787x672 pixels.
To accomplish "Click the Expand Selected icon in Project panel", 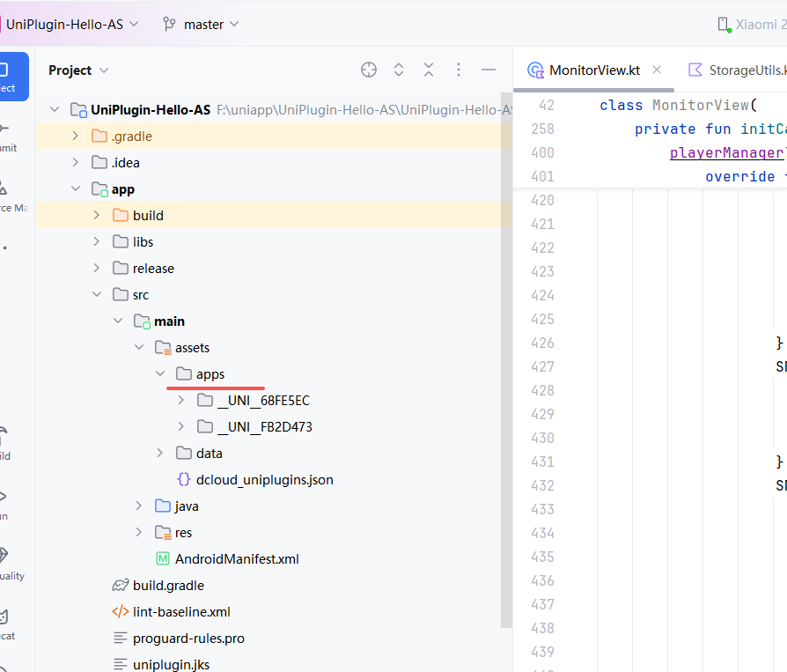I will pos(399,70).
